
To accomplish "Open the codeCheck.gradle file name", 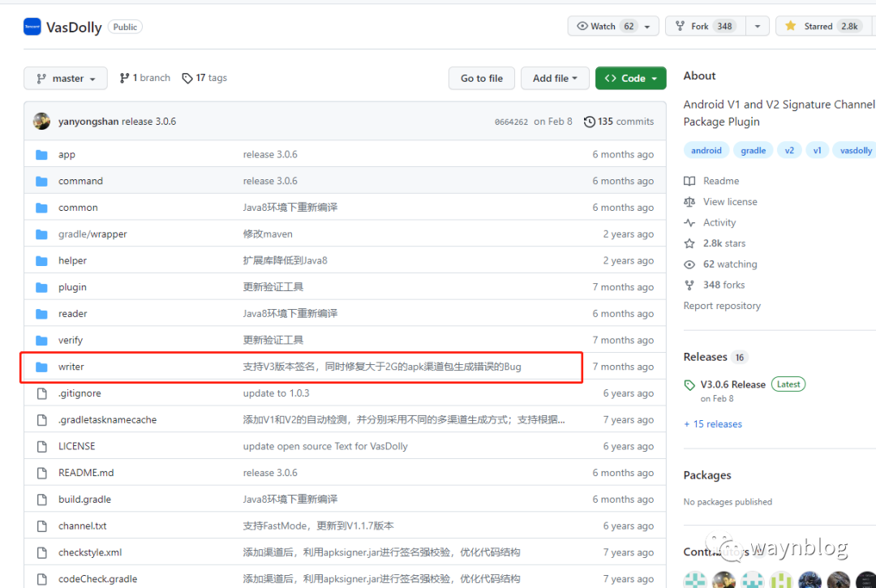I will [98, 579].
